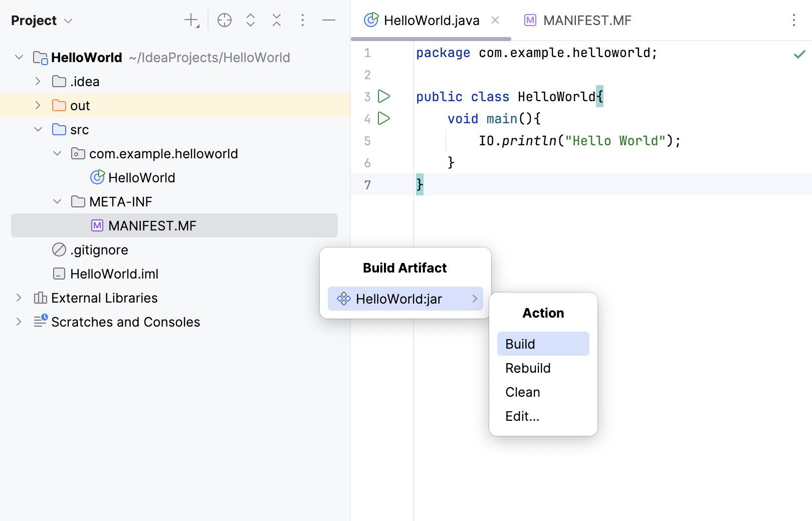
Task: Open editor tabs three-dot options menu
Action: click(x=794, y=21)
